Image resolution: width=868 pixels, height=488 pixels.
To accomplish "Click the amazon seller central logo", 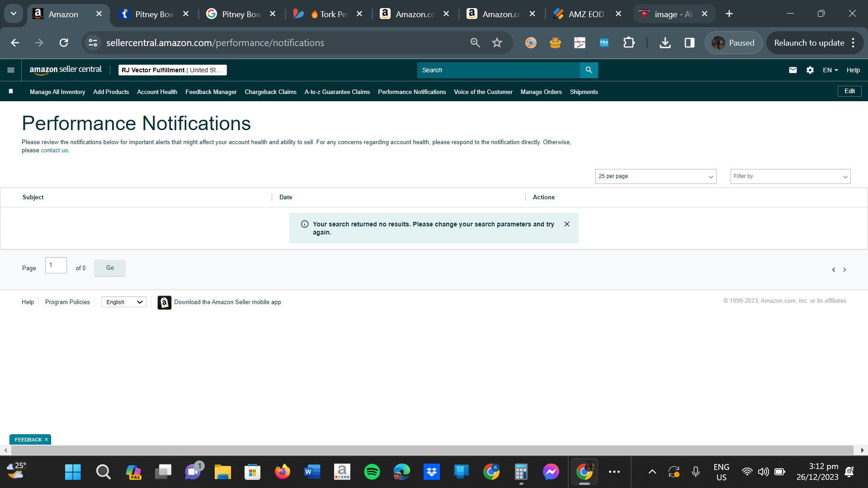I will 66,70.
